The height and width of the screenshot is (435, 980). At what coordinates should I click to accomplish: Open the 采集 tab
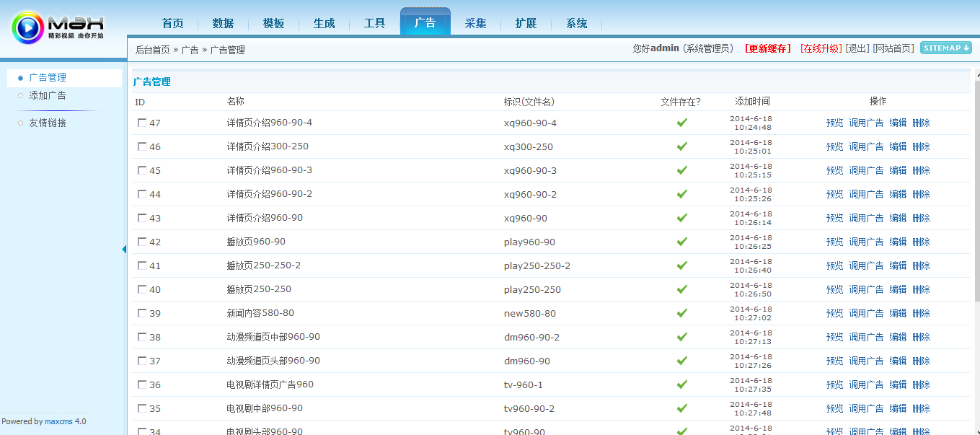pyautogui.click(x=475, y=22)
